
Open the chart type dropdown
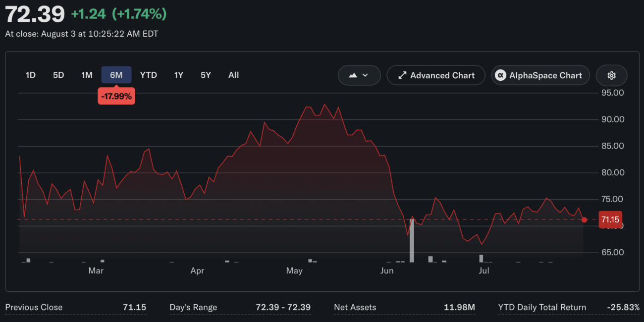click(x=359, y=75)
